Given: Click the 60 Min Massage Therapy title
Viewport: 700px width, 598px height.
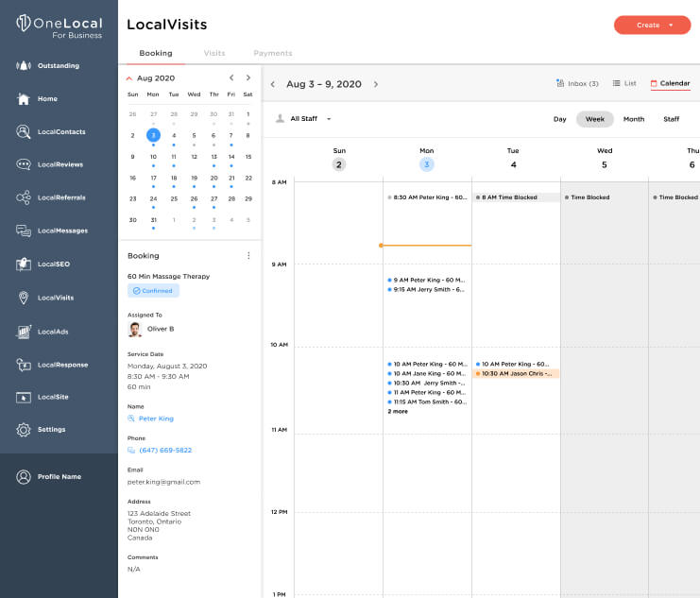Looking at the screenshot, I should (168, 277).
